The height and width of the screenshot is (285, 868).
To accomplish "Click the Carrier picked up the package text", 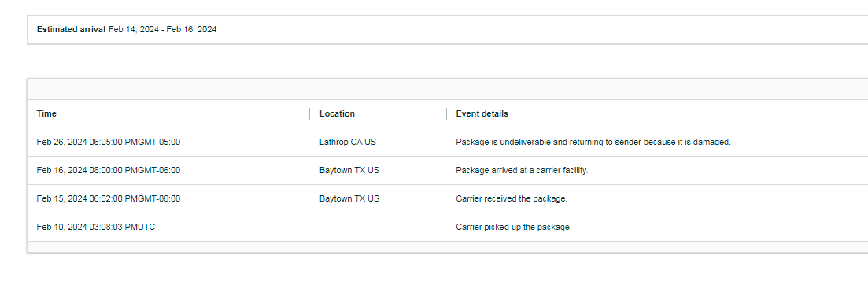I will (x=514, y=227).
